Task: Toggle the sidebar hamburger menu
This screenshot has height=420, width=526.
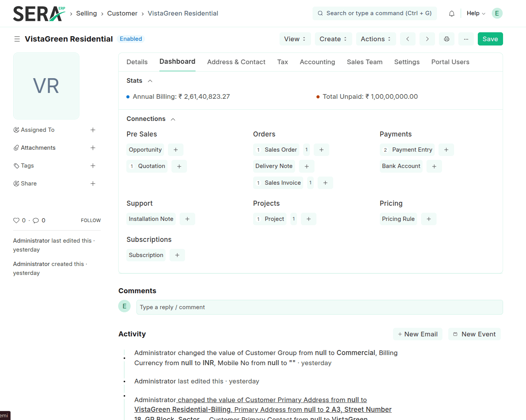Action: pyautogui.click(x=17, y=39)
